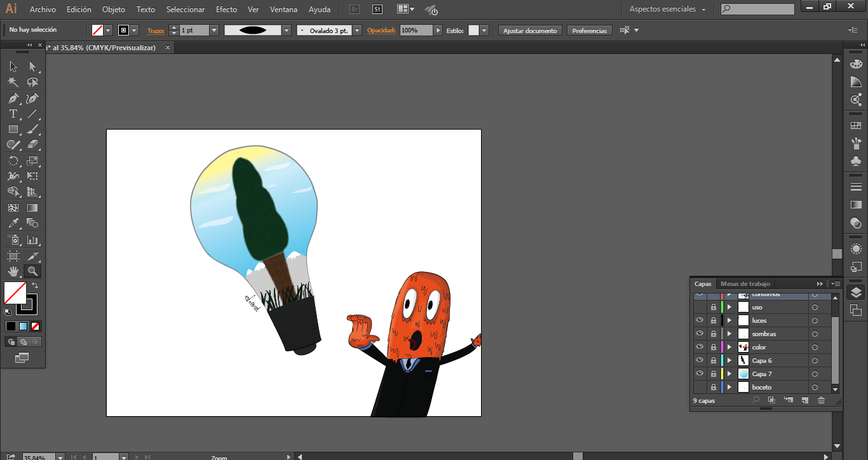The height and width of the screenshot is (460, 868).
Task: Click the search field in top bar
Action: click(x=757, y=10)
